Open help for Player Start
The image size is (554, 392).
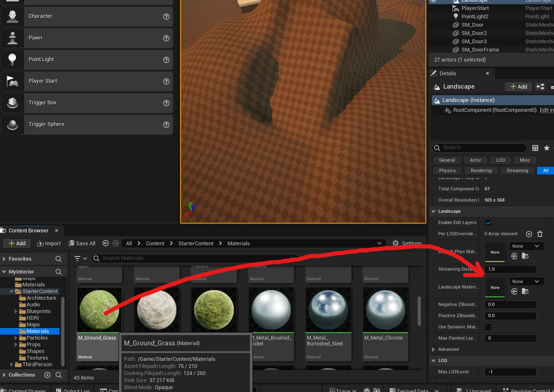[x=166, y=81]
